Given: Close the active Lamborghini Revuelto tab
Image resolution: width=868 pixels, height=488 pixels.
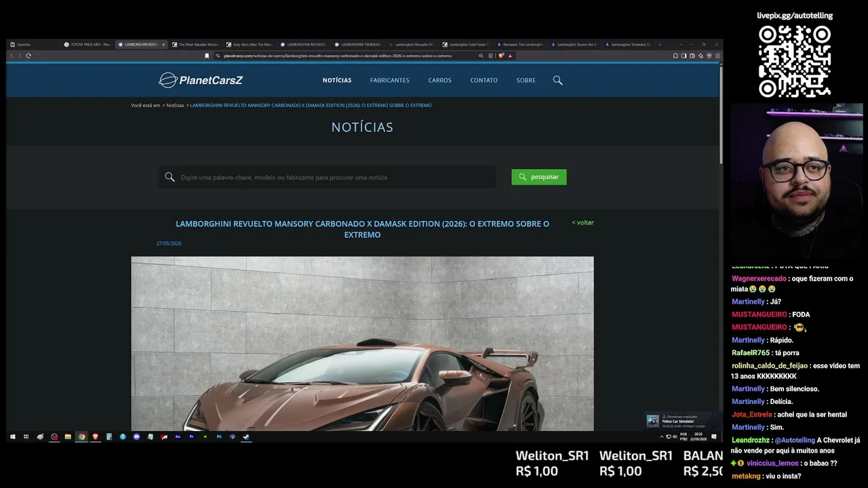Looking at the screenshot, I should tap(163, 45).
